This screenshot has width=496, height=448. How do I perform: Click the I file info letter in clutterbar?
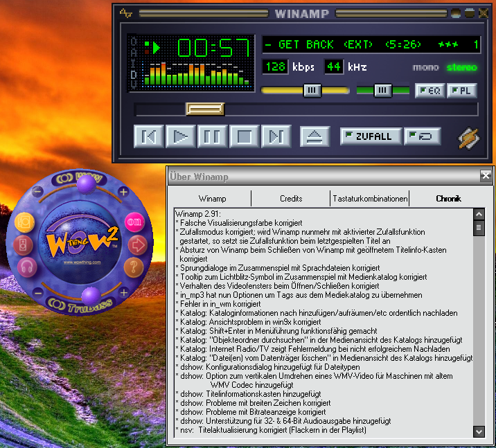click(134, 63)
